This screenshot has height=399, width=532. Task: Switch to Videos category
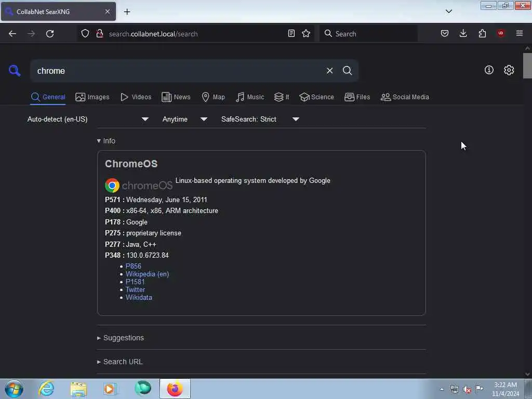(x=136, y=97)
